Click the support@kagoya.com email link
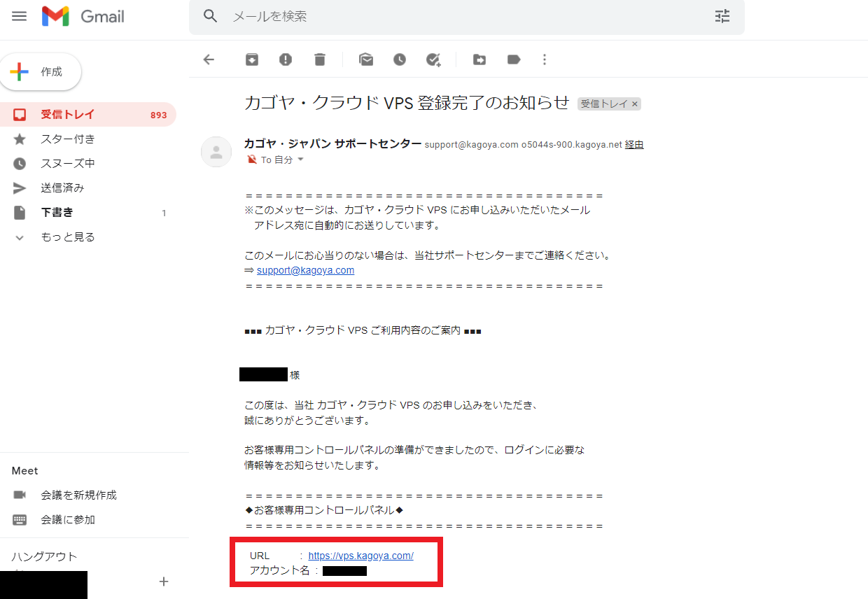Viewport: 868px width, 599px height. point(305,270)
